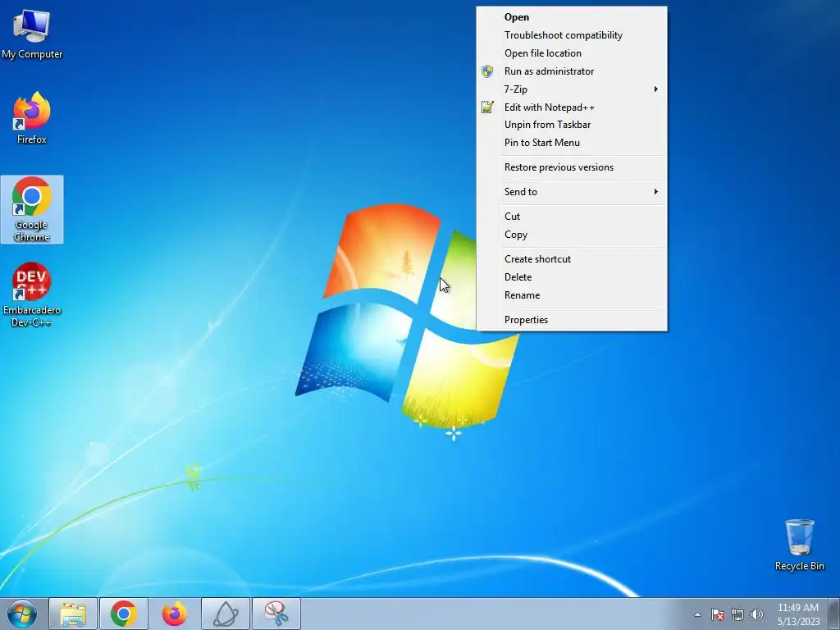Click the Show Desktop strip
Screen dimensions: 840x630
click(x=834, y=614)
